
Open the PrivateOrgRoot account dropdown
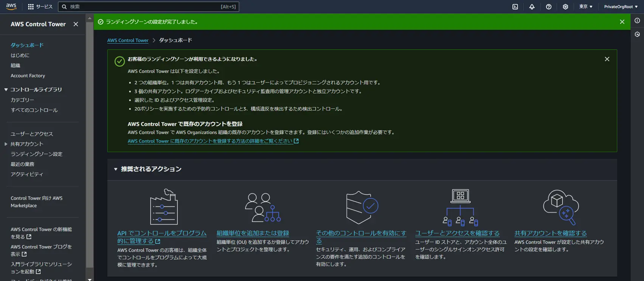tap(621, 6)
